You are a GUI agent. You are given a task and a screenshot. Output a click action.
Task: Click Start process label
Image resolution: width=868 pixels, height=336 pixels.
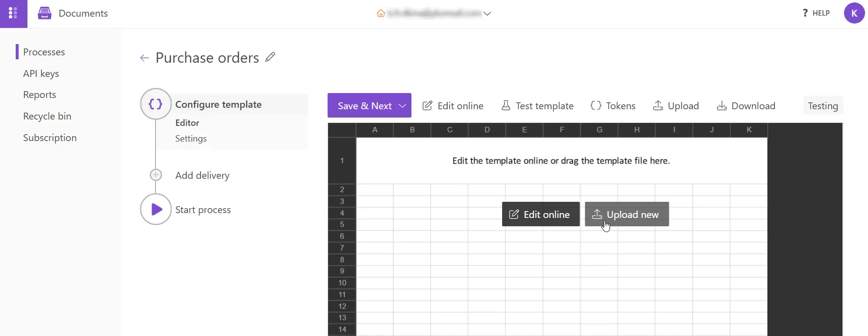[x=203, y=210]
